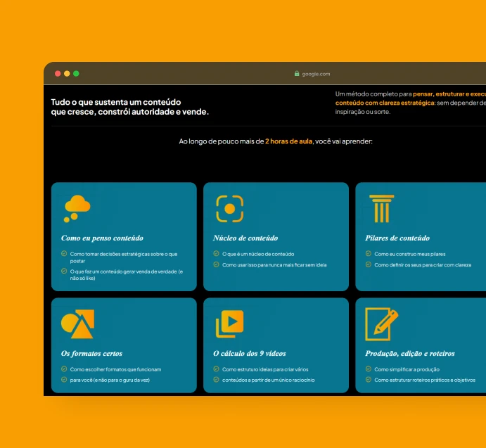Click the headline 'Tudo o que sustenta um conteúdo'
486x448 pixels.
click(116, 102)
